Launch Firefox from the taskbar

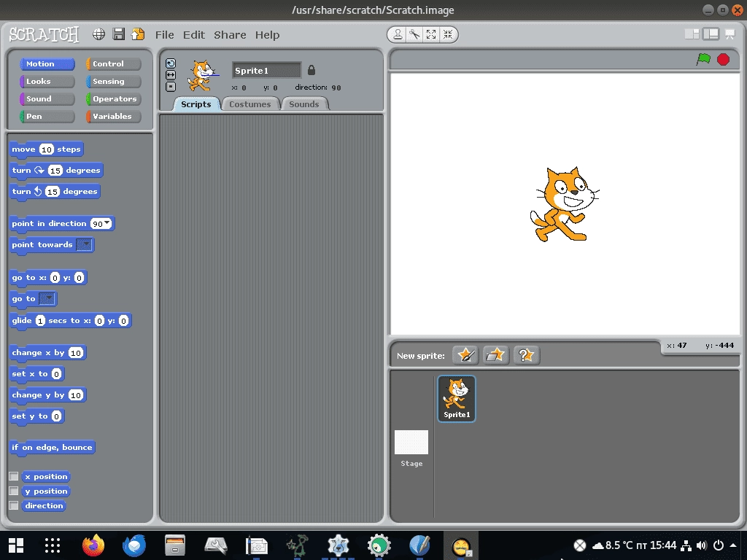pos(93,545)
